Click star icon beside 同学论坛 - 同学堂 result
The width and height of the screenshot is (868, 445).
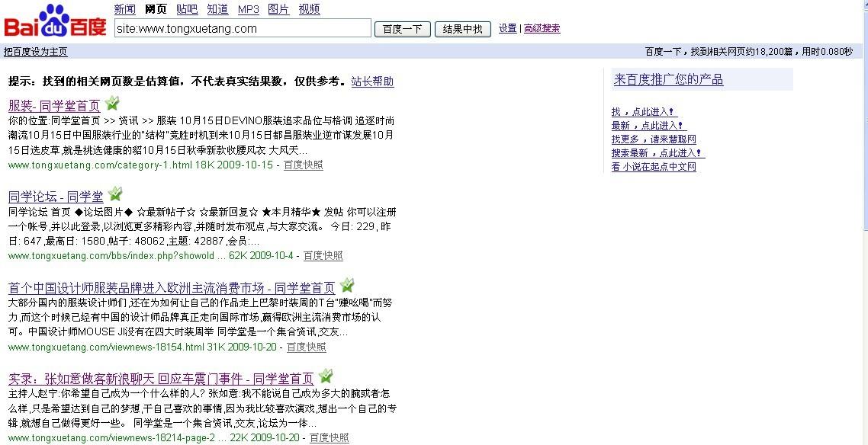coord(114,194)
